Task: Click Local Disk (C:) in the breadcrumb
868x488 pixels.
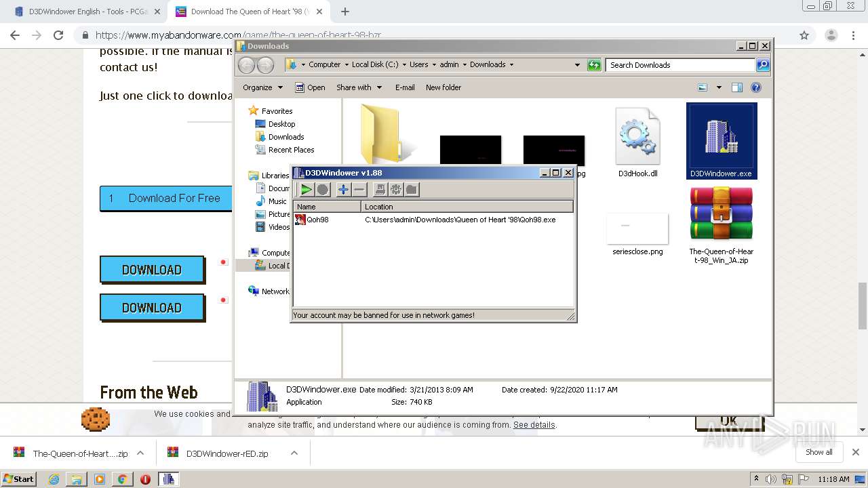Action: coord(375,65)
